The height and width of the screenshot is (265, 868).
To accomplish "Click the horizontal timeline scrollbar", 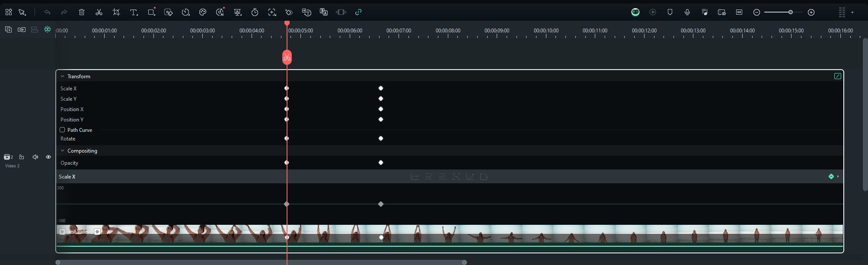I will coord(261,262).
